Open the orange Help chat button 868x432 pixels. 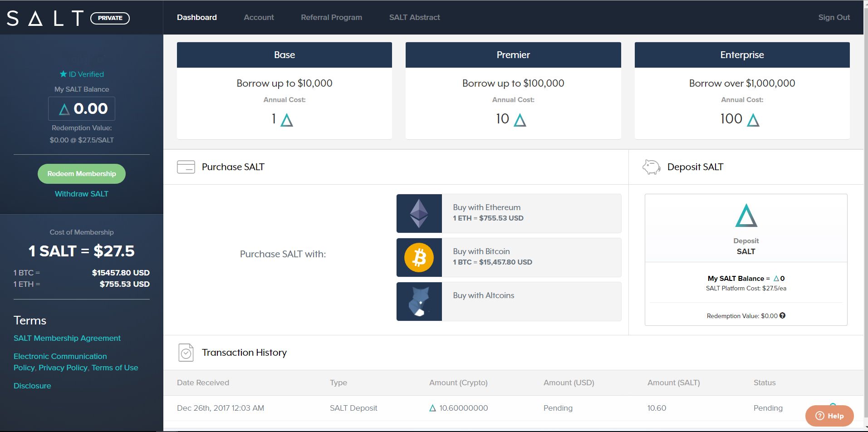(829, 416)
